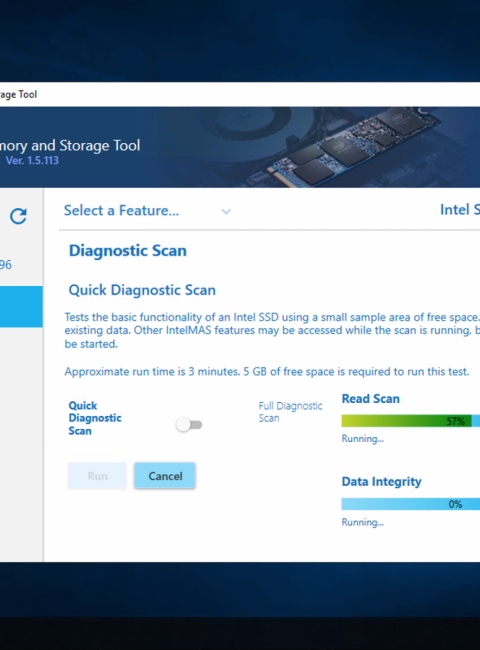The image size is (480, 650).
Task: Open the Select a Feature dropdown
Action: tap(147, 211)
